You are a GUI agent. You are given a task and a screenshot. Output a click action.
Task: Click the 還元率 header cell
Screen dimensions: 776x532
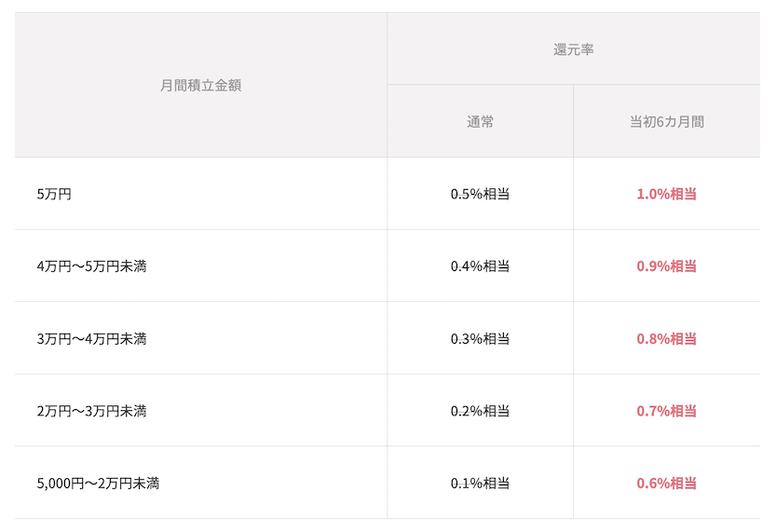[x=574, y=49]
